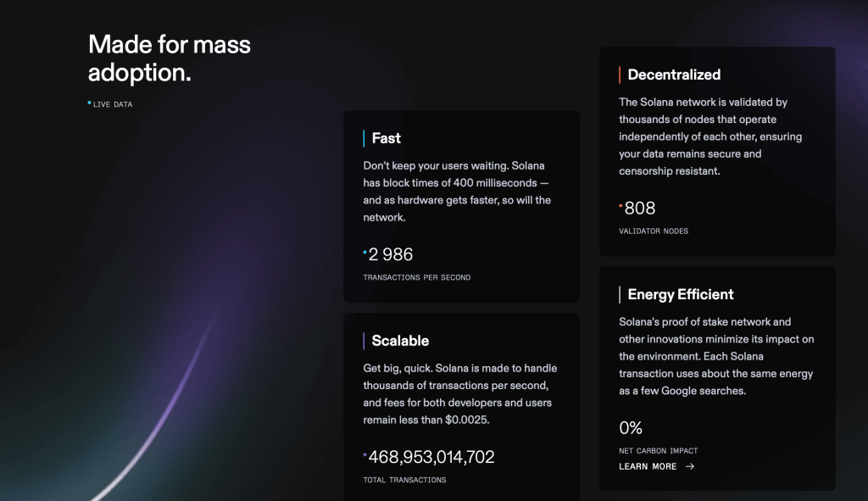This screenshot has height=501, width=868.
Task: Open the Learn More link
Action: point(647,466)
